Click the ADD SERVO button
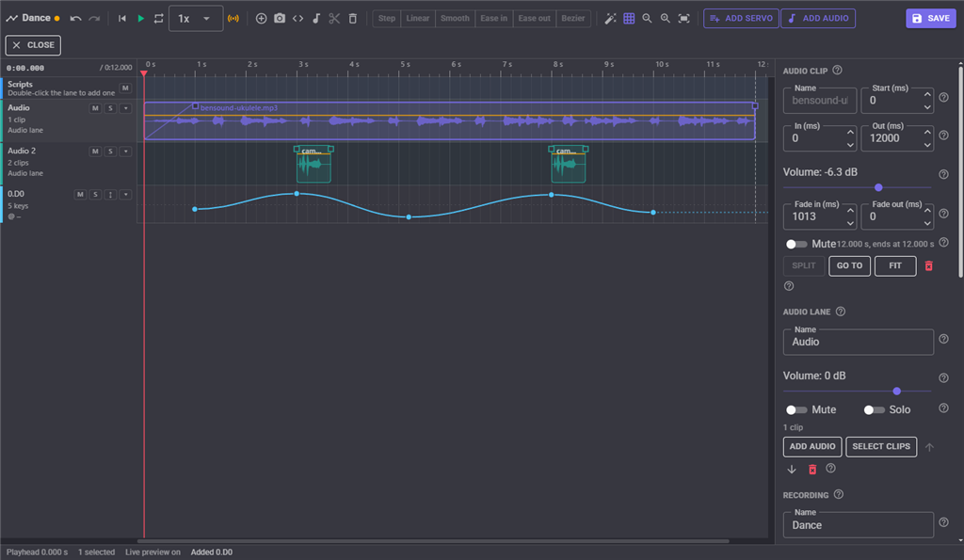 tap(741, 19)
